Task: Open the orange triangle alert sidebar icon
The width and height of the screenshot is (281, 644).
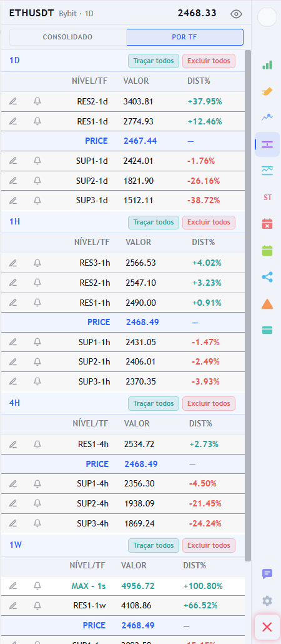Action: coord(267,303)
